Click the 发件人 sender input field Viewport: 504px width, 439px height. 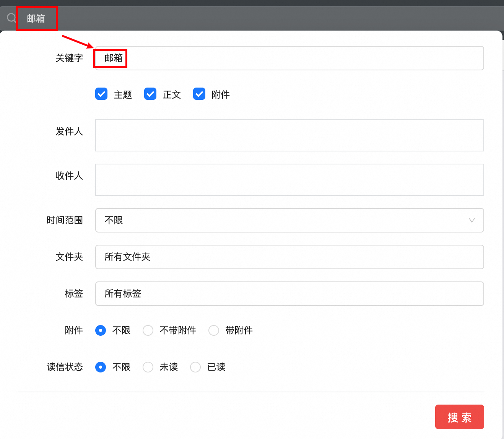point(289,135)
